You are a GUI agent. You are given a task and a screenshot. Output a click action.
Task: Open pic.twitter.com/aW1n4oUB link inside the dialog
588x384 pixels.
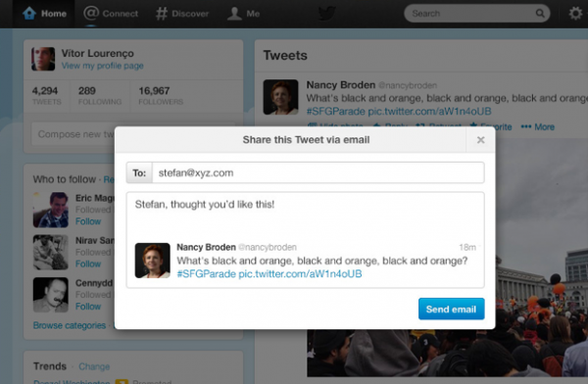(x=301, y=273)
